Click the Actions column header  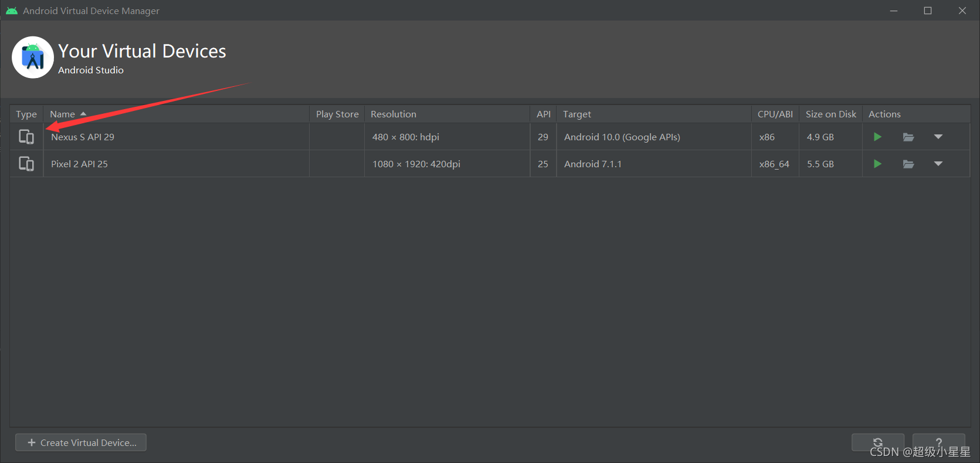[916, 114]
